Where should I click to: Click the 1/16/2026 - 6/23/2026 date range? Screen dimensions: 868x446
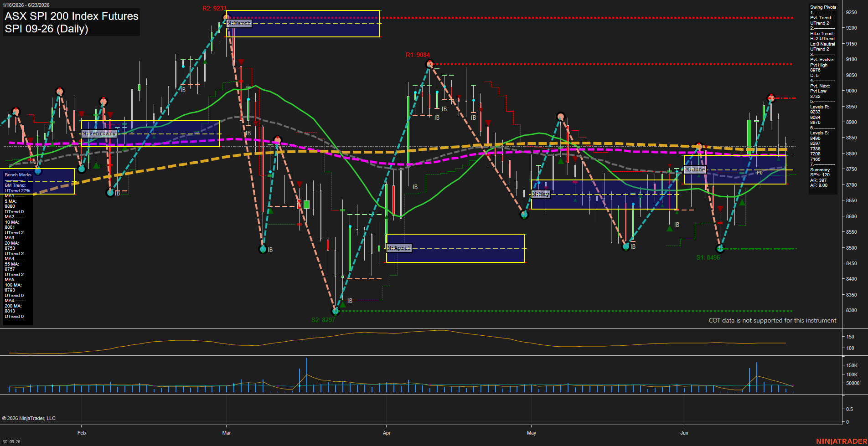point(26,5)
